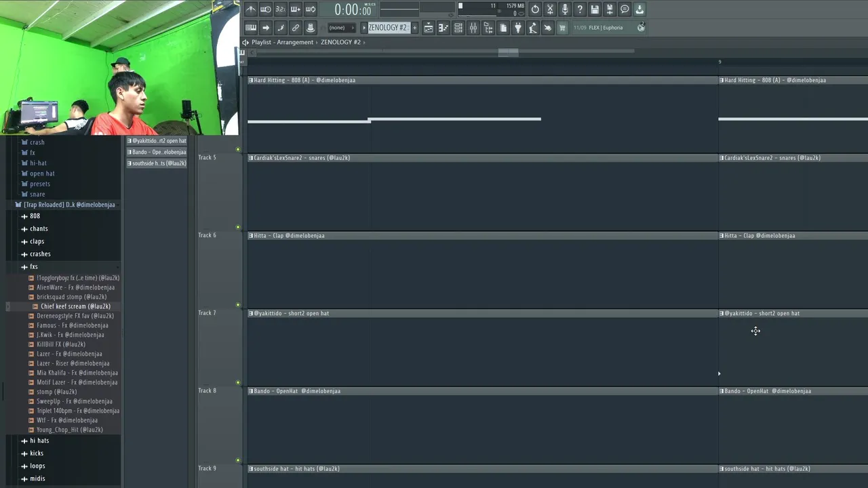Select 'southside h..ts (@lau2k)' in picker
Image resolution: width=868 pixels, height=488 pixels.
[x=157, y=163]
